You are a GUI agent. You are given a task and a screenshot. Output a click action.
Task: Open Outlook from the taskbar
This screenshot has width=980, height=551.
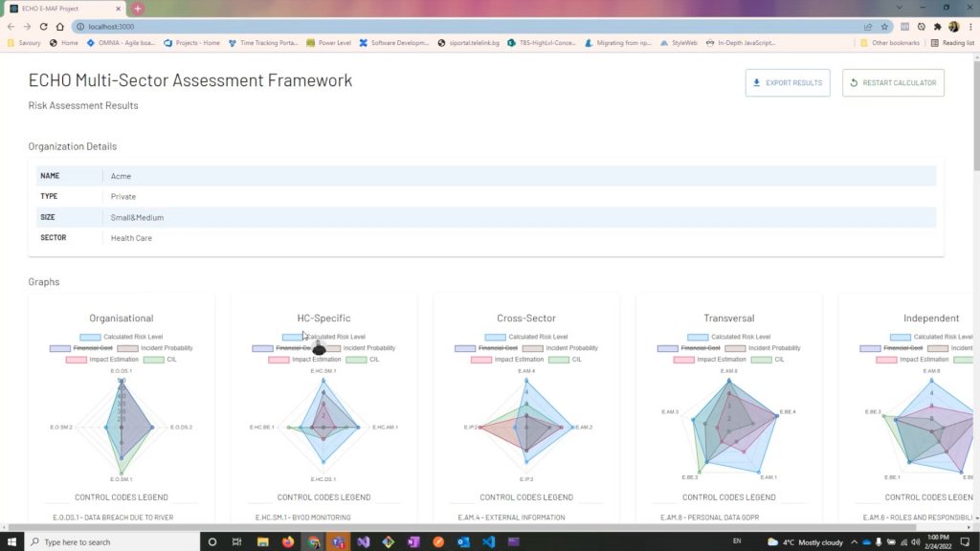pyautogui.click(x=463, y=541)
